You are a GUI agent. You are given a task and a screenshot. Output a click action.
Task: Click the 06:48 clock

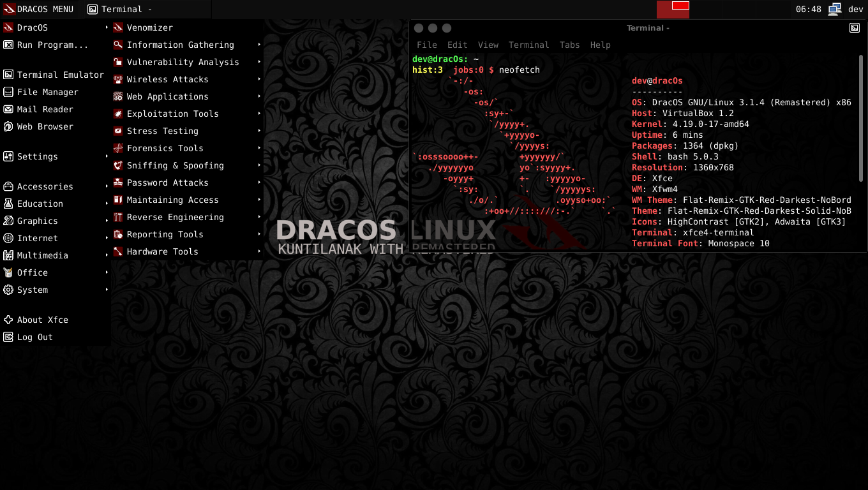point(809,9)
